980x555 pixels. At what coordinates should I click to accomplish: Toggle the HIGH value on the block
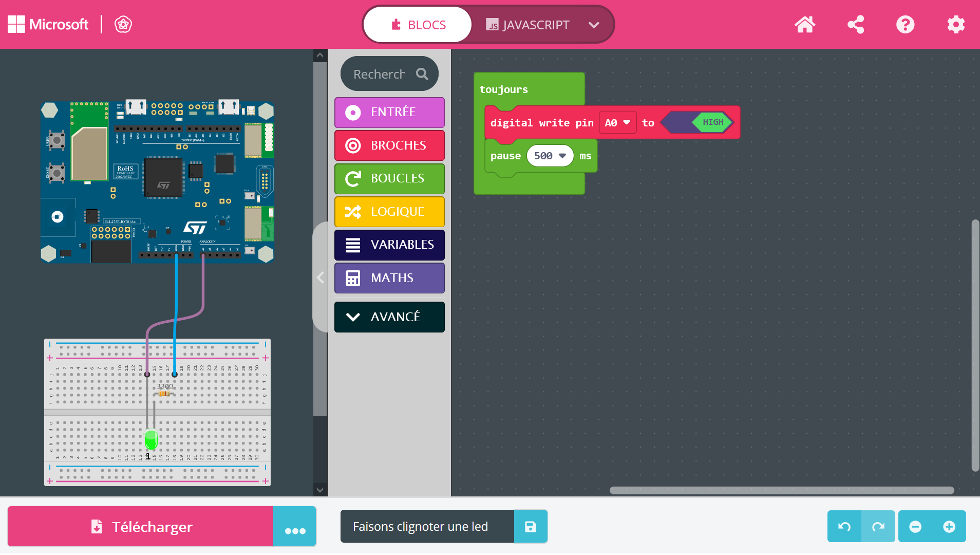pyautogui.click(x=712, y=122)
